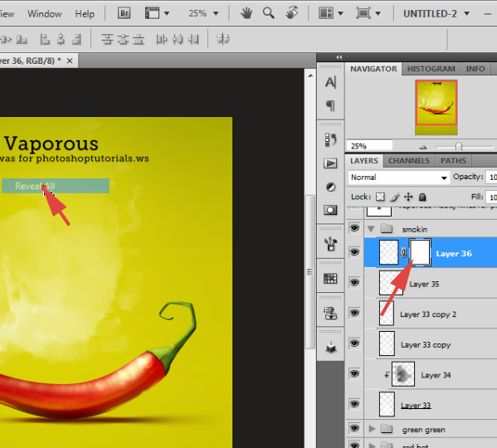Select the Rotate View tool icon
This screenshot has width=497, height=448.
pos(291,13)
